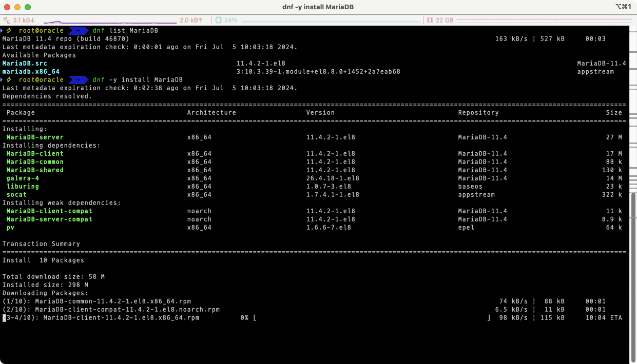Click the 'dnf list MariaDB' command text
The height and width of the screenshot is (364, 637).
tap(125, 31)
